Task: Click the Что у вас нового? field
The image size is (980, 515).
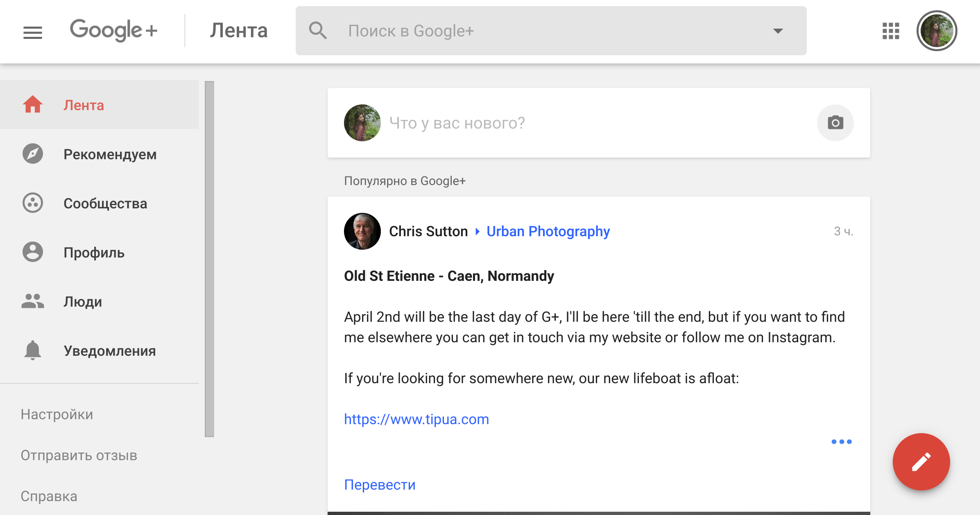Action: (x=457, y=123)
